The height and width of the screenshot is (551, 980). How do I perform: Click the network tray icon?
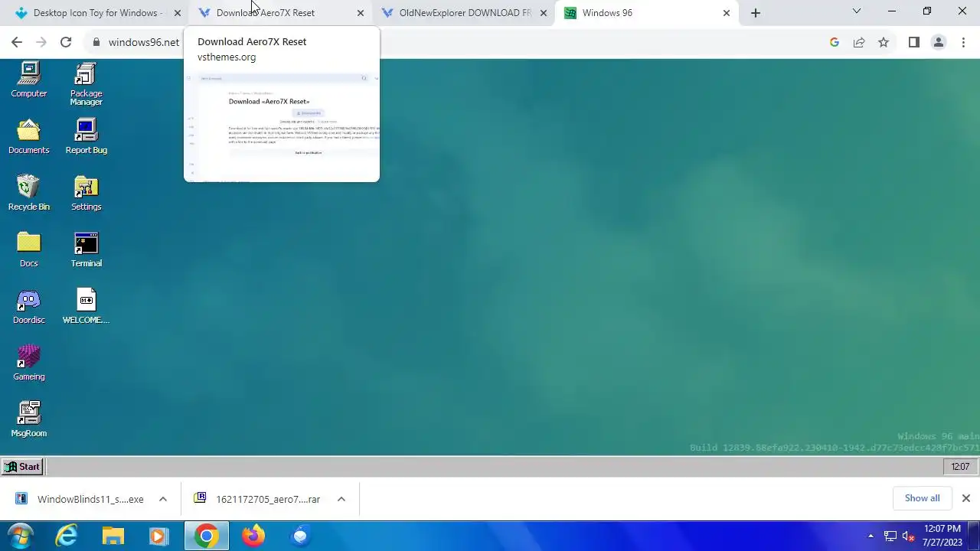pos(890,536)
